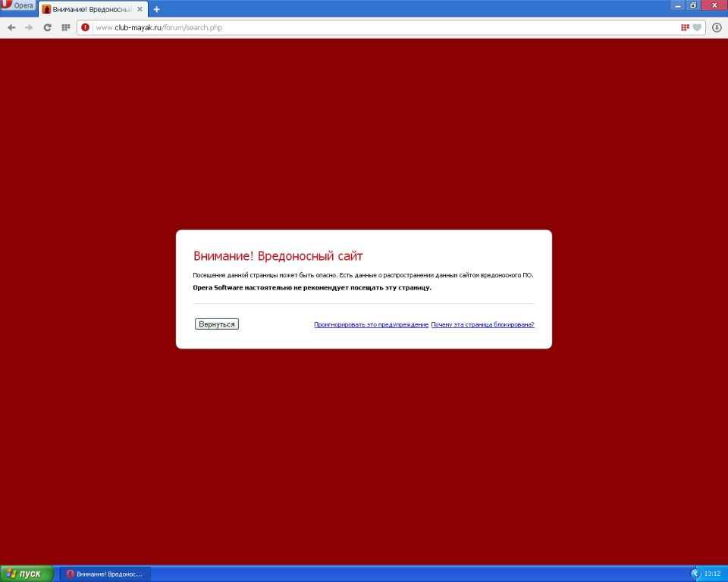Image resolution: width=728 pixels, height=582 pixels.
Task: Close the Внимание! Вредоносный tab
Action: pyautogui.click(x=140, y=9)
